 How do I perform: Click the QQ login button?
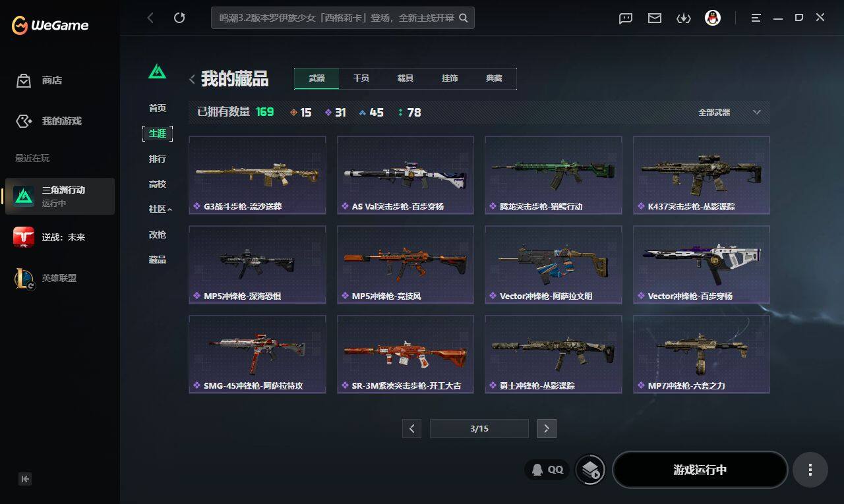[547, 470]
